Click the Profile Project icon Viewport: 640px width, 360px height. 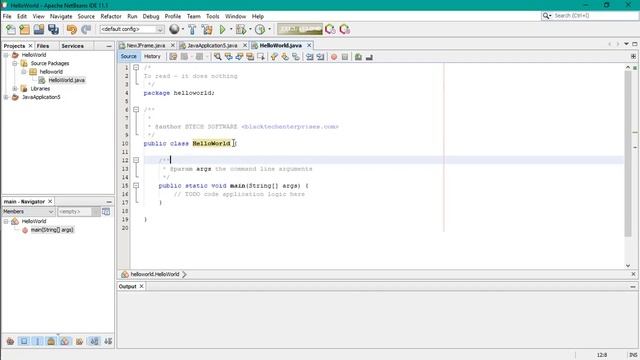[x=260, y=29]
